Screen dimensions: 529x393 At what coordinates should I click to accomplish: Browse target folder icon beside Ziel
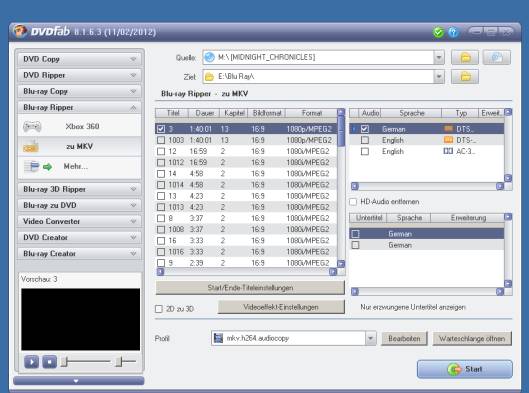[x=465, y=77]
